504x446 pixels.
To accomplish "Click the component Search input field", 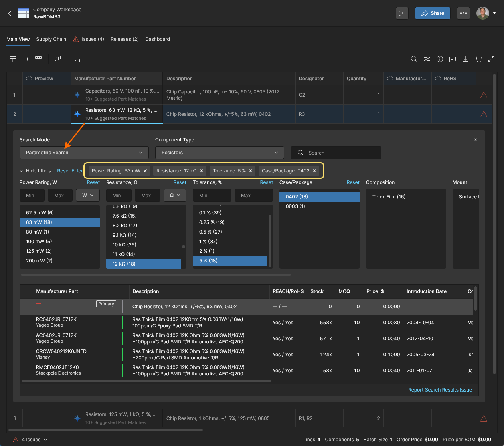I will click(336, 153).
